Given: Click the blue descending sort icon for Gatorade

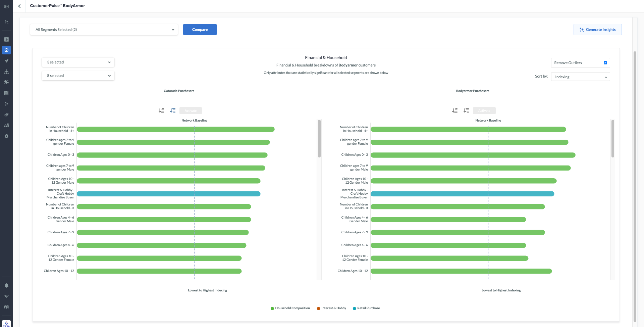Looking at the screenshot, I should [x=173, y=110].
